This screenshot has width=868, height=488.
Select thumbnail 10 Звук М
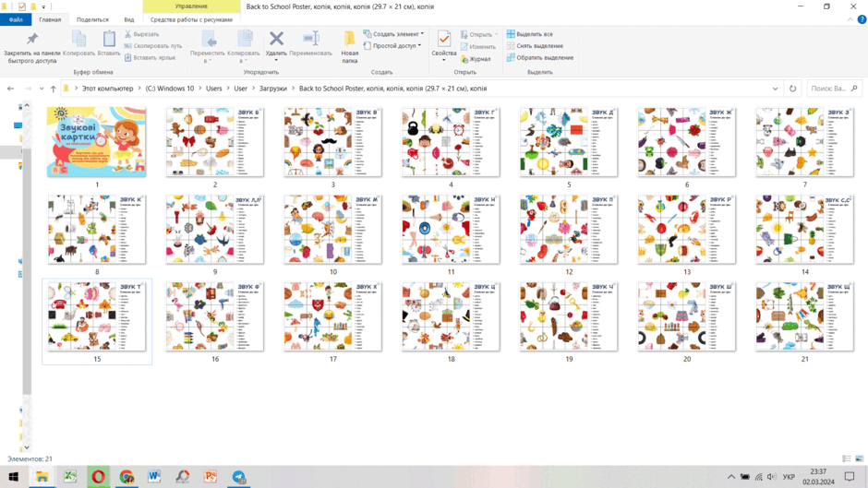(x=332, y=229)
